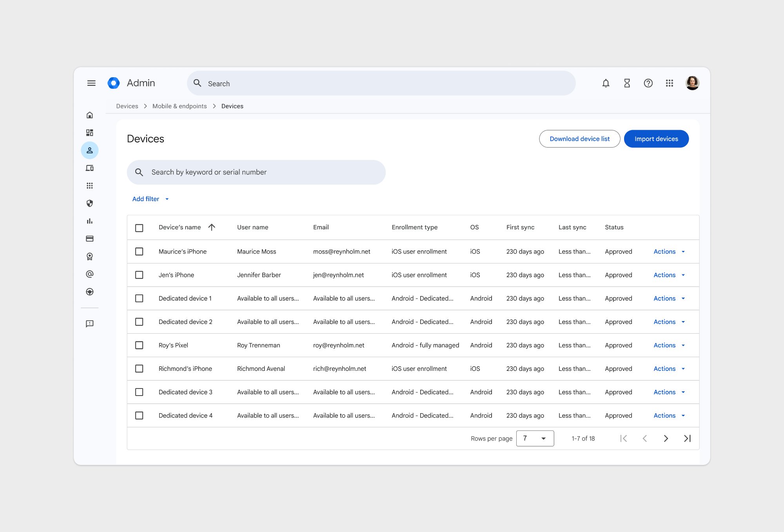
Task: Click the Import devices button
Action: point(656,139)
